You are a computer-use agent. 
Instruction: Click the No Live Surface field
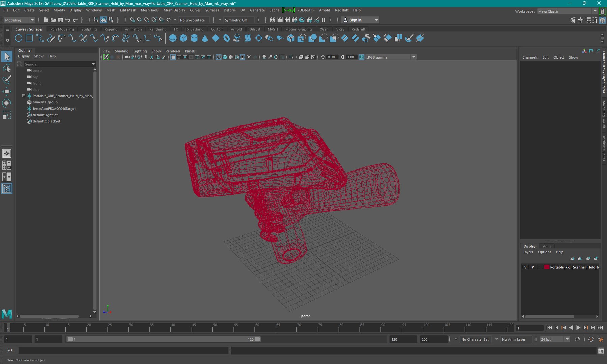click(x=193, y=20)
